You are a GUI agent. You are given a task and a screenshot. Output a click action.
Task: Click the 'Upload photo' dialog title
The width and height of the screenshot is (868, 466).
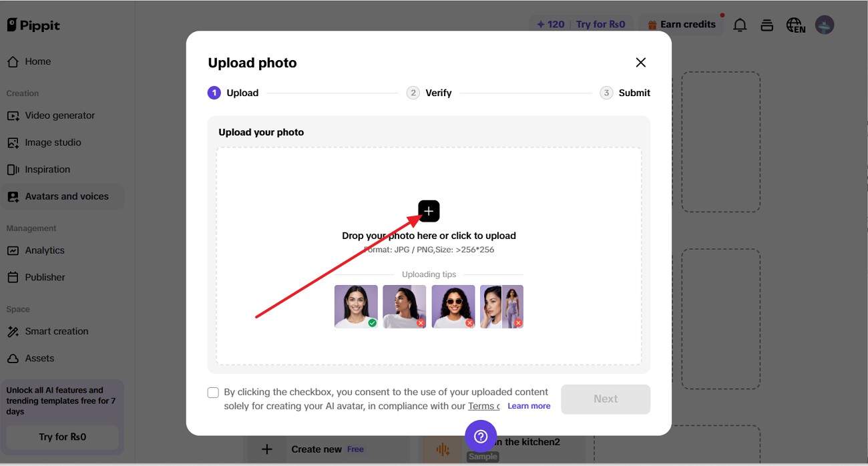tap(252, 63)
